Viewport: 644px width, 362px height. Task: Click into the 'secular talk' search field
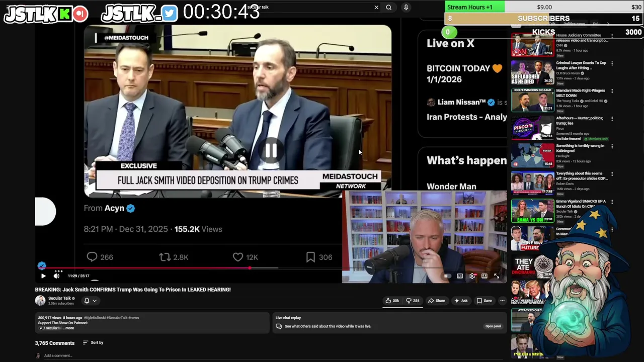pyautogui.click(x=312, y=8)
